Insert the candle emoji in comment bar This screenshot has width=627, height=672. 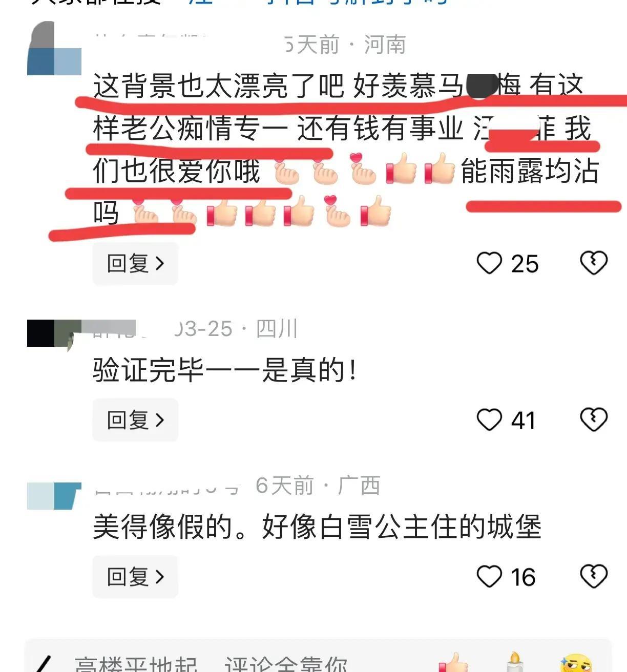(x=515, y=663)
